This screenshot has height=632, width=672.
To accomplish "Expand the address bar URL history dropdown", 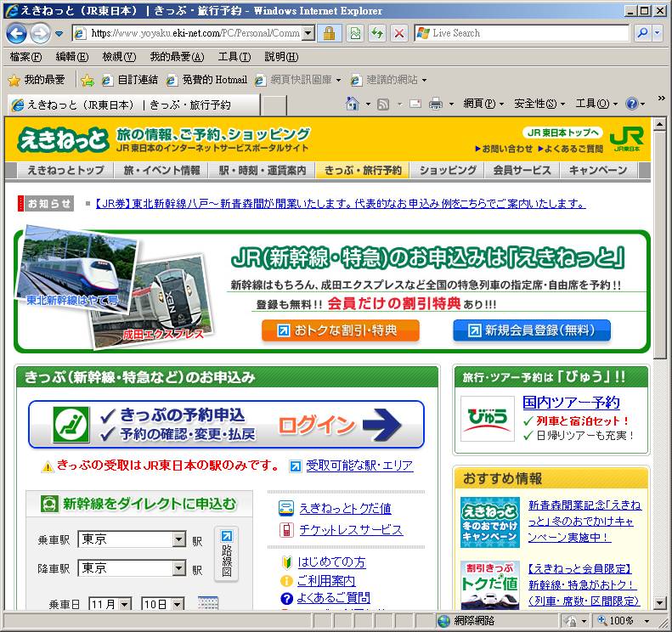I will click(308, 33).
